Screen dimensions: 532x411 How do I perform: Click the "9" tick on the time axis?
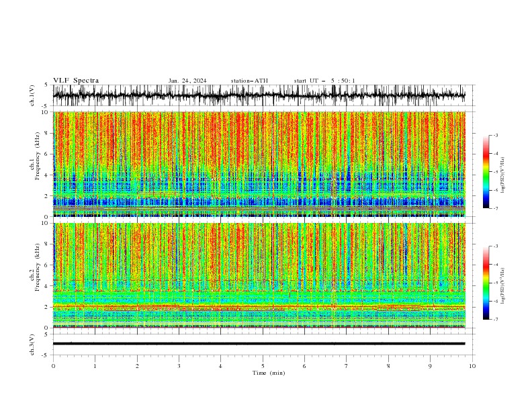click(x=430, y=366)
